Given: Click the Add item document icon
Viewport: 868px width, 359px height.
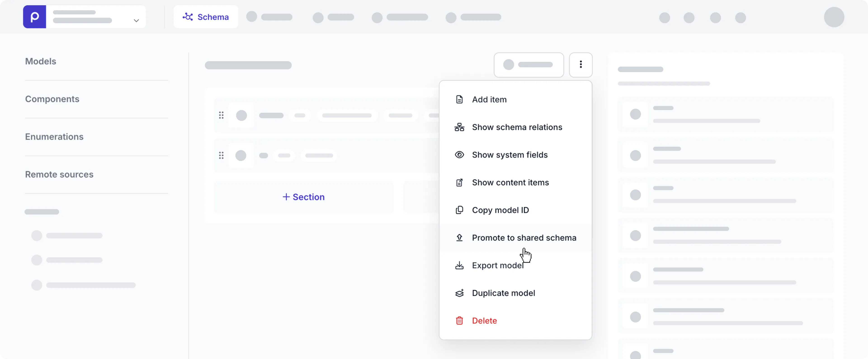Looking at the screenshot, I should click(459, 99).
